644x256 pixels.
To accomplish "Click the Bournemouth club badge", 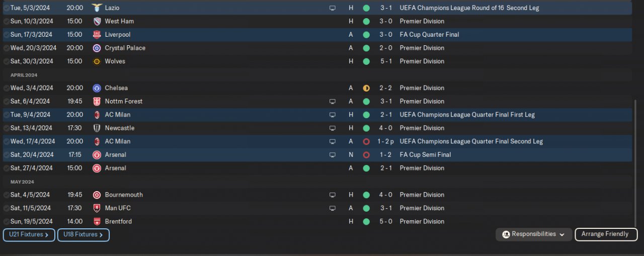I will tap(97, 195).
